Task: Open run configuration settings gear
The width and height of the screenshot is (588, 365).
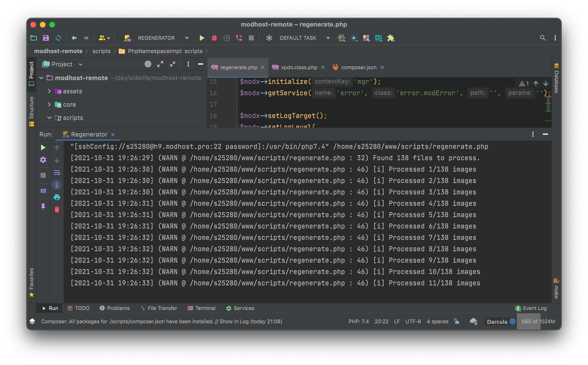Action: pyautogui.click(x=43, y=160)
